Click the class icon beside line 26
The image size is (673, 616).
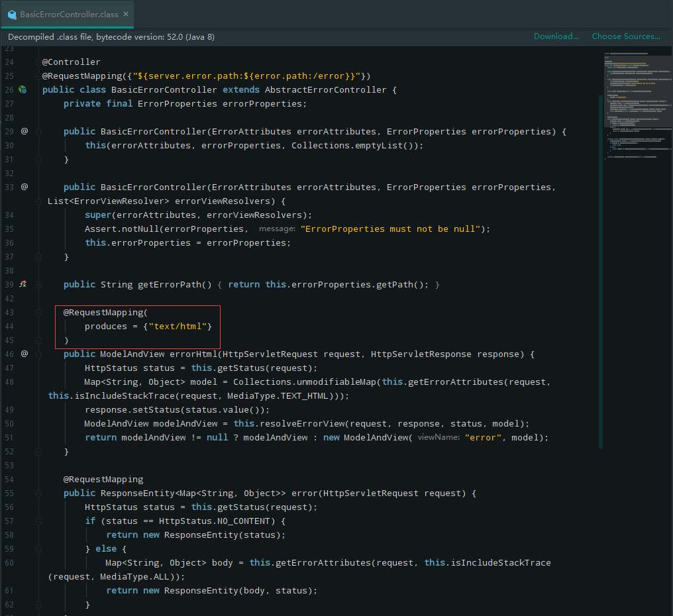pos(23,89)
